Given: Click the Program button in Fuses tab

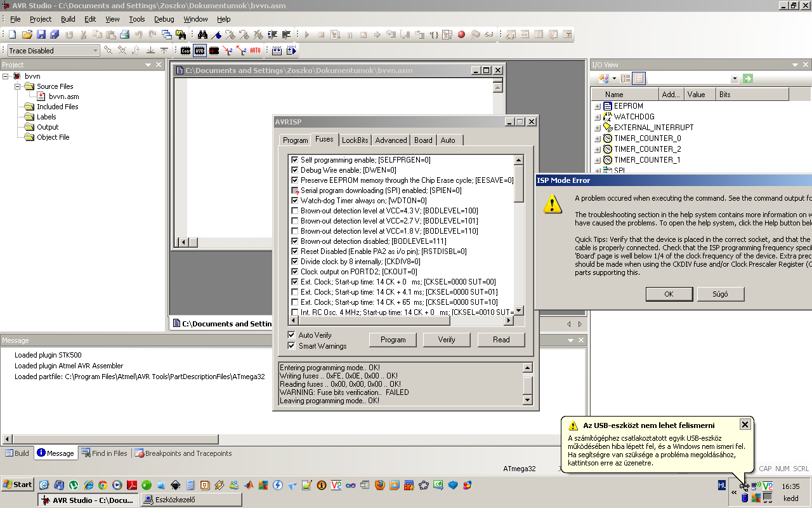Looking at the screenshot, I should (393, 340).
